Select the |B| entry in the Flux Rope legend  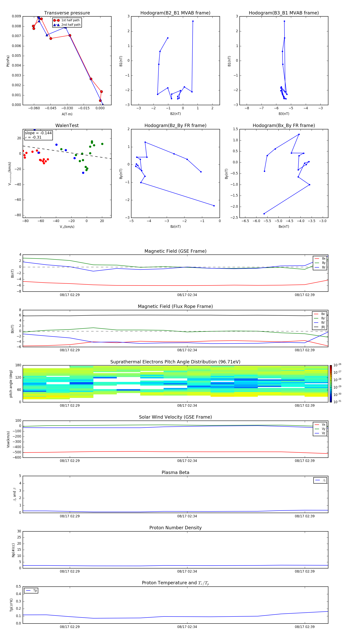[x=320, y=327]
